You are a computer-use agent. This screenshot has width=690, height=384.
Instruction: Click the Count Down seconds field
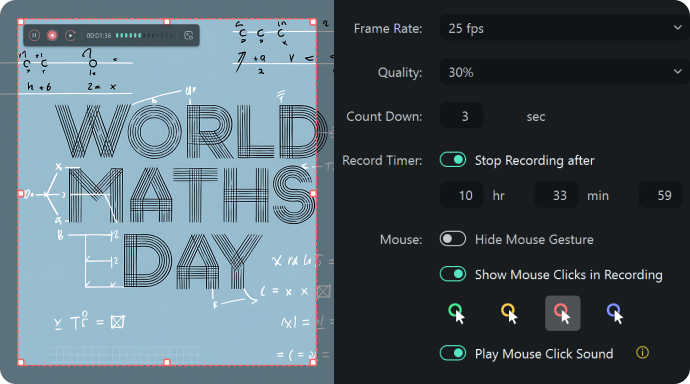coord(462,116)
